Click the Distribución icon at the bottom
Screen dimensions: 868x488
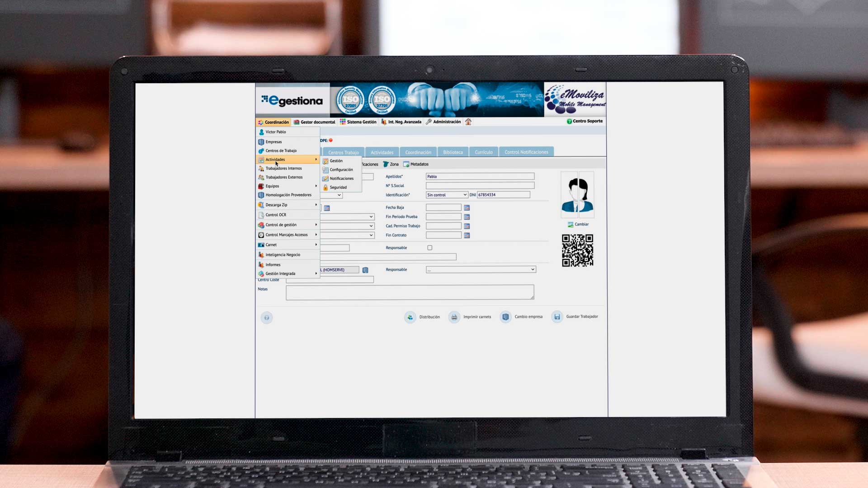pos(410,317)
